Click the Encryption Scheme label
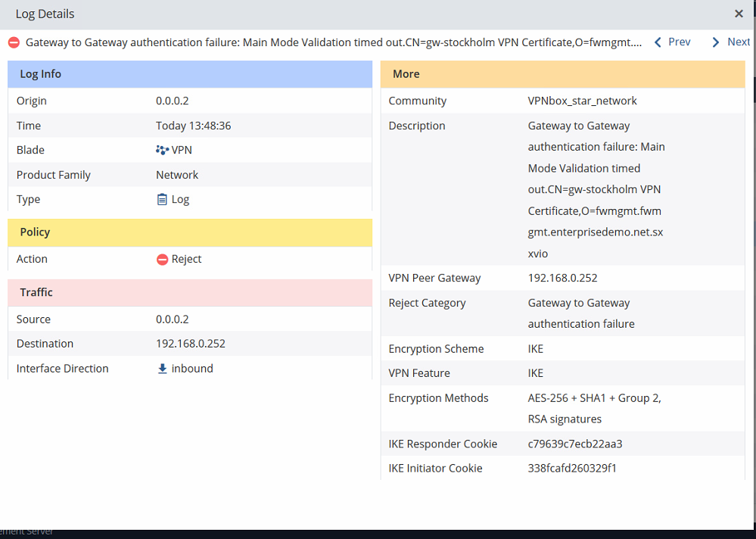The height and width of the screenshot is (539, 756). click(437, 348)
